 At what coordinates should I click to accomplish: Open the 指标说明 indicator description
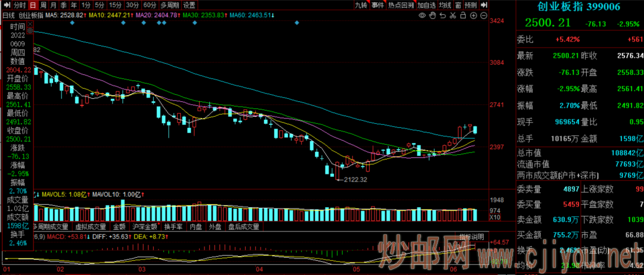point(472,237)
